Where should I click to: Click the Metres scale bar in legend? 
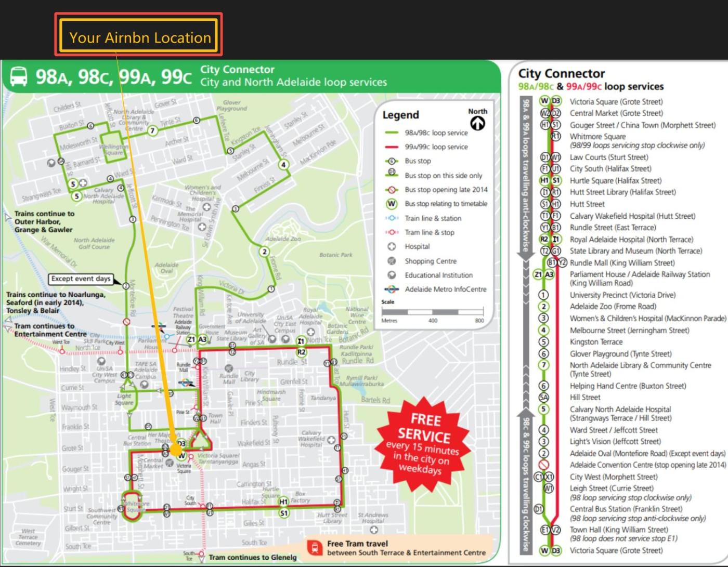point(433,312)
